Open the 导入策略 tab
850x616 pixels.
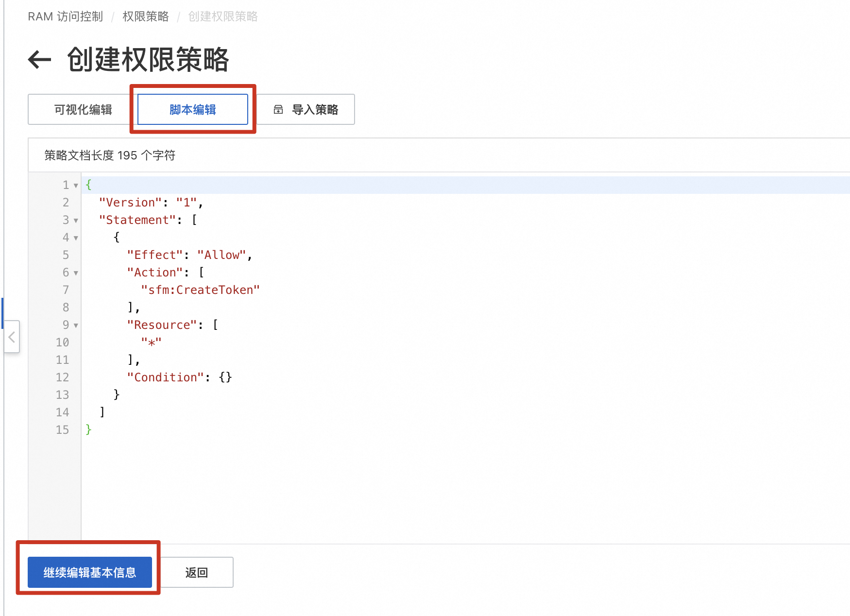306,110
